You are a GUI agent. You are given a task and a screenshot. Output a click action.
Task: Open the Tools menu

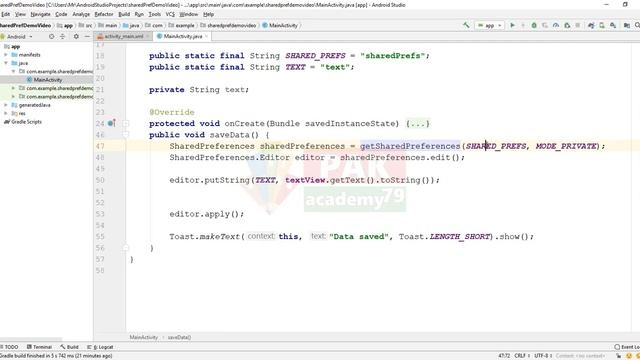(154, 14)
